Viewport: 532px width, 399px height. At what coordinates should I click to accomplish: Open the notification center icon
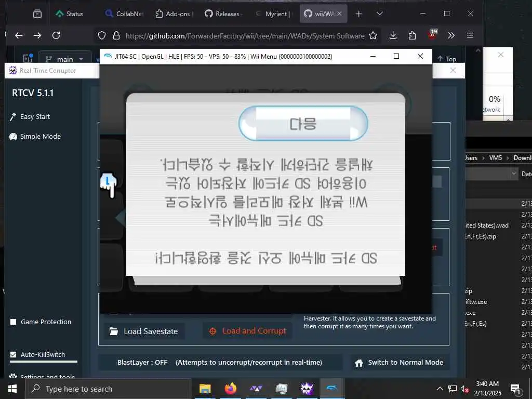click(515, 389)
